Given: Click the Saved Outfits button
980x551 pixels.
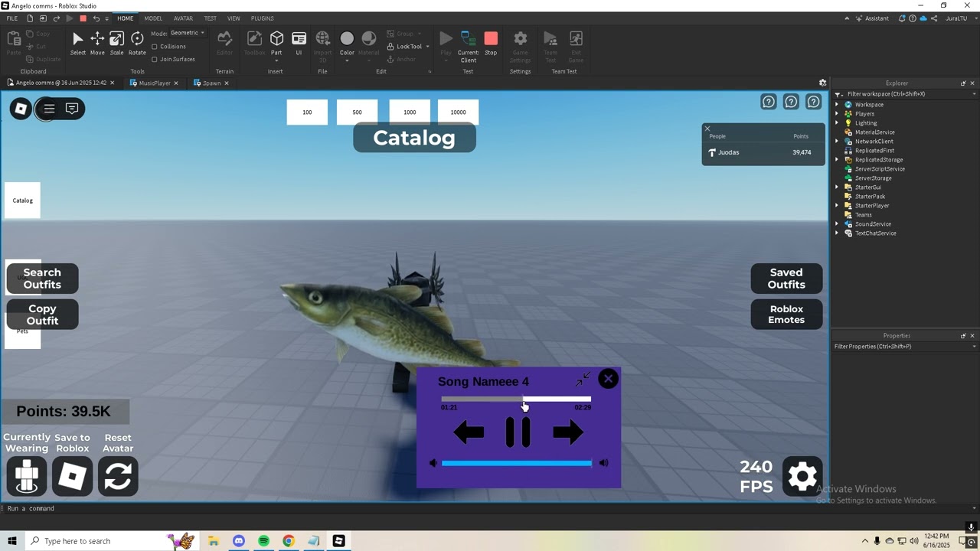Looking at the screenshot, I should (786, 279).
